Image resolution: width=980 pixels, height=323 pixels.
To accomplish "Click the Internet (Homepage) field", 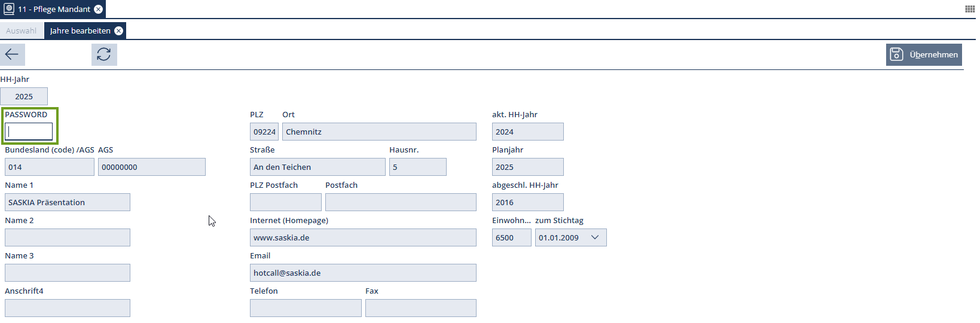I will [363, 237].
